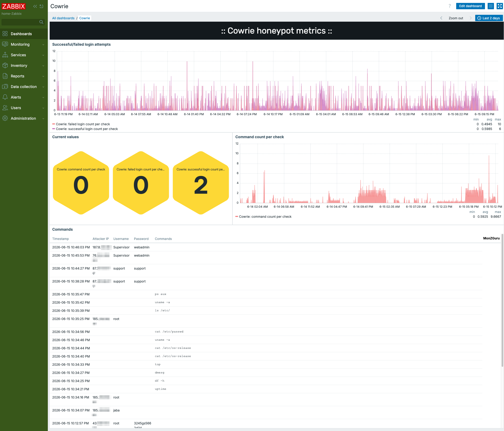Viewport: 504px width, 431px height.
Task: Click 'ps aux' command entry
Action: click(161, 294)
